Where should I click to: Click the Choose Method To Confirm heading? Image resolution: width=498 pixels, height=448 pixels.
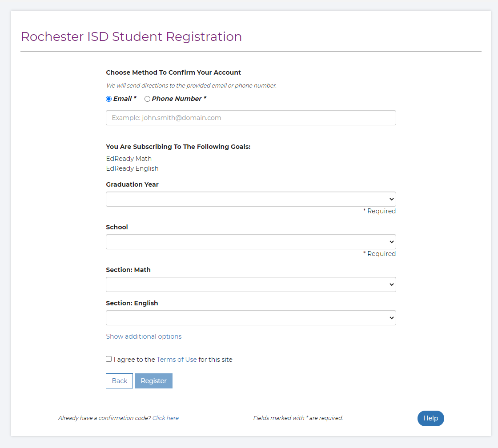[x=173, y=72]
